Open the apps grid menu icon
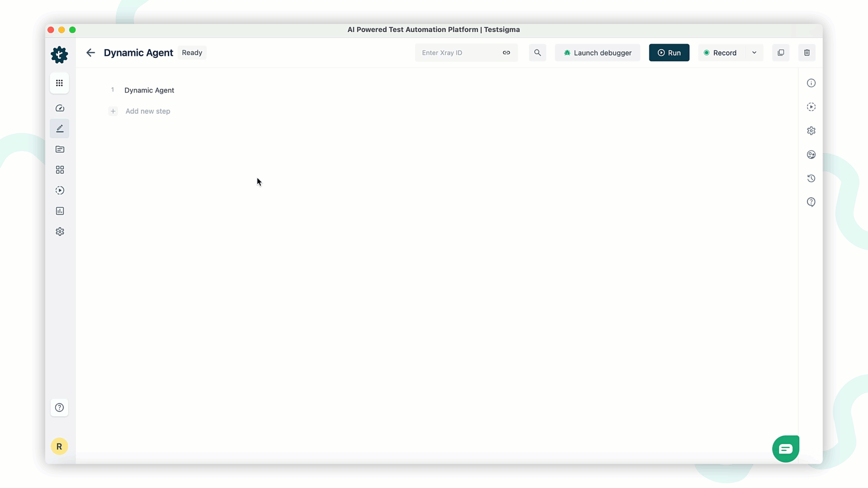The image size is (868, 488). 59,83
